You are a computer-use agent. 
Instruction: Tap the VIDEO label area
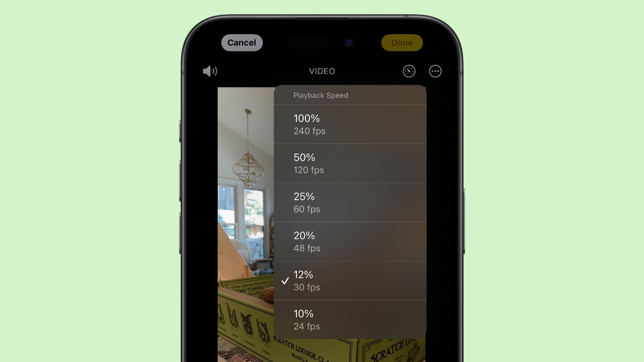(x=322, y=71)
